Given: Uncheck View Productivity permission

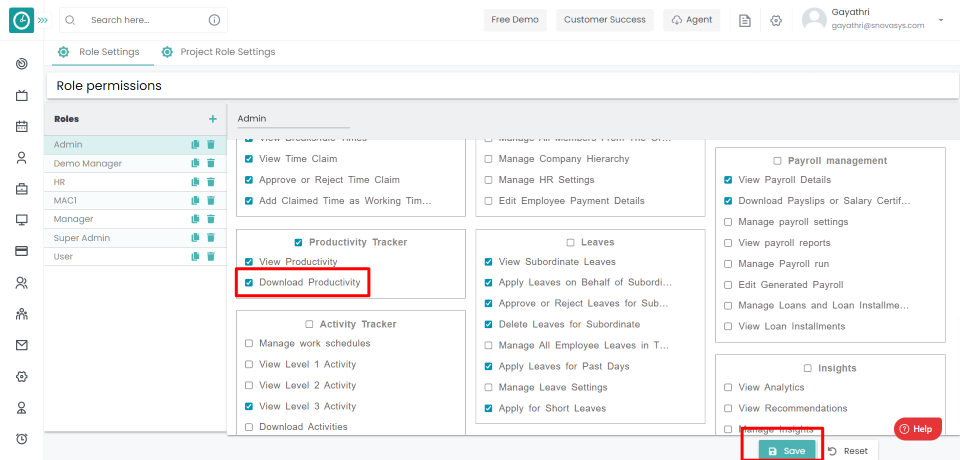Looking at the screenshot, I should coord(249,262).
